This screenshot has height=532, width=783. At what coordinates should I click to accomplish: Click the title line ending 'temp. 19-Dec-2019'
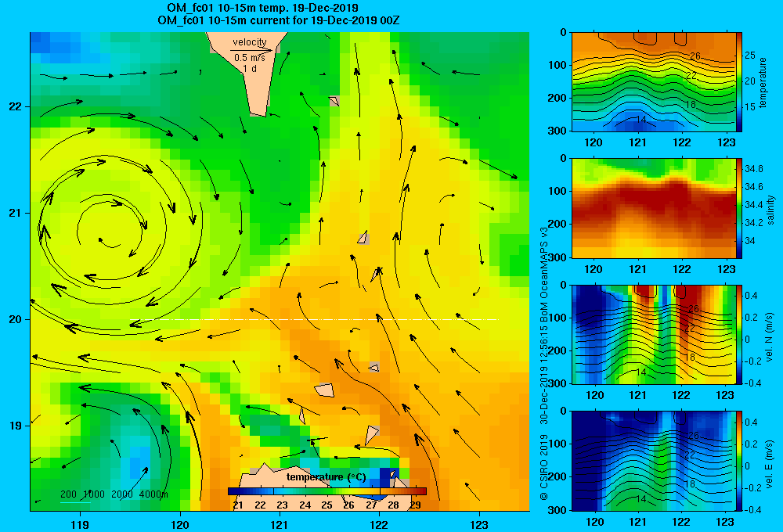pyautogui.click(x=262, y=8)
